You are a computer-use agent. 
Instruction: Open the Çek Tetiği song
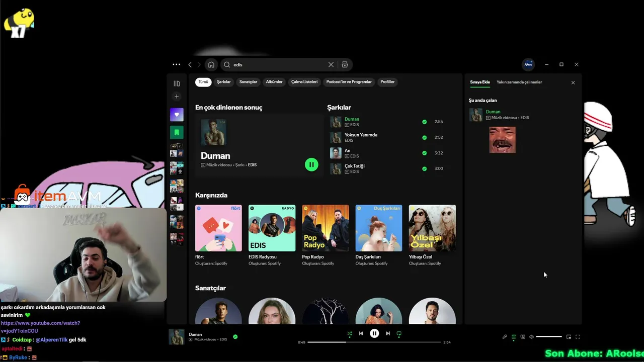coord(354,166)
